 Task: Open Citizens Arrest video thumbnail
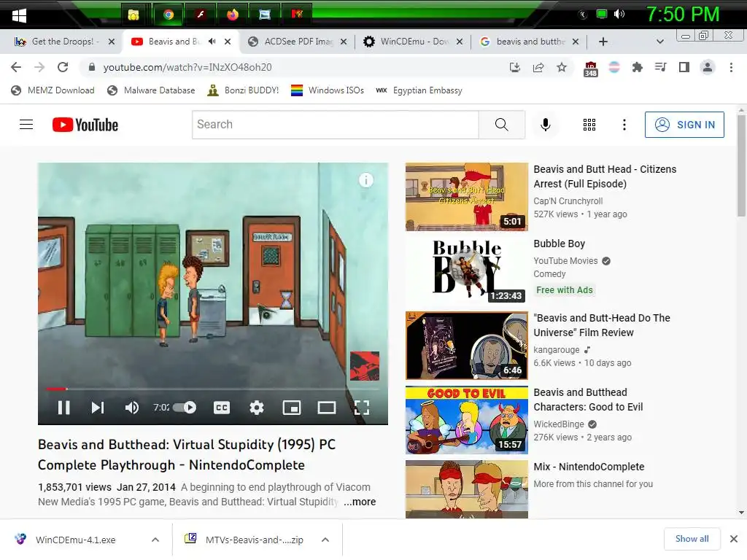click(467, 197)
